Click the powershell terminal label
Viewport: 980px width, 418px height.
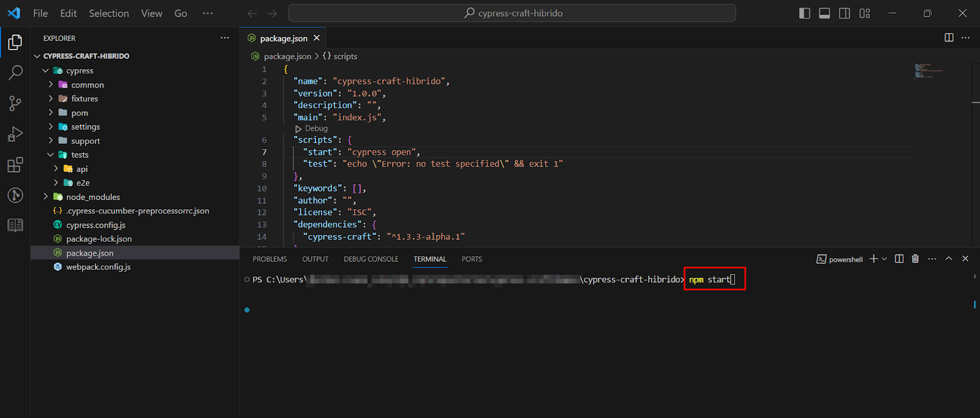pyautogui.click(x=840, y=259)
